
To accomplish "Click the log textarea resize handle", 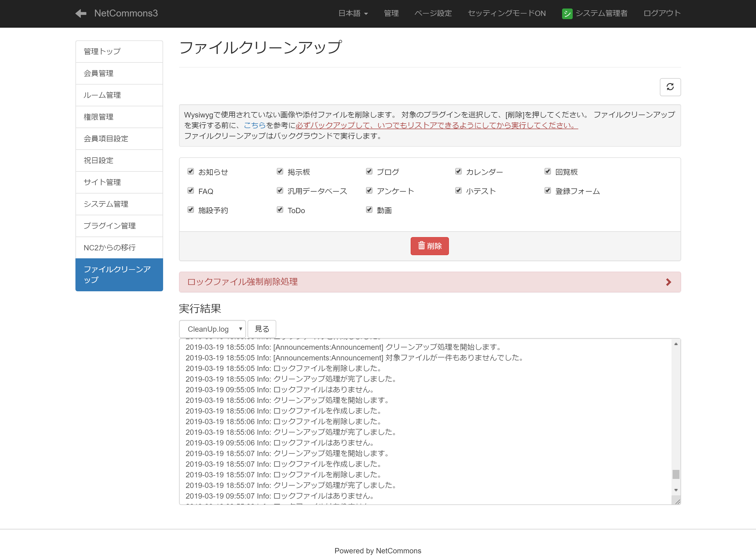I will tap(677, 502).
